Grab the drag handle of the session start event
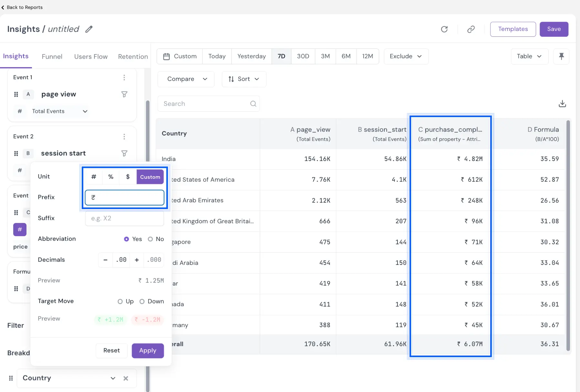The image size is (580, 392). (x=16, y=153)
